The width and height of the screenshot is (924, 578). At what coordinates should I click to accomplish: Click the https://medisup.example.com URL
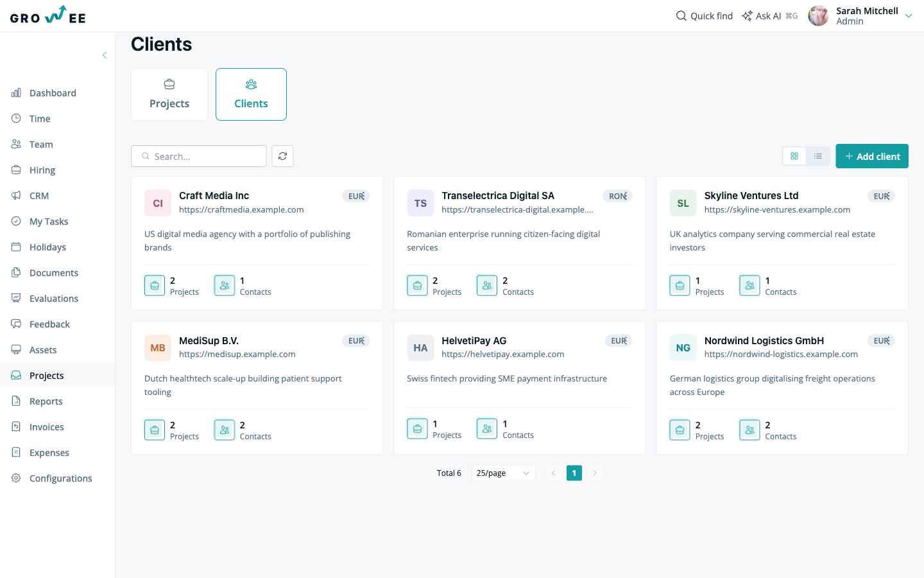click(x=237, y=355)
